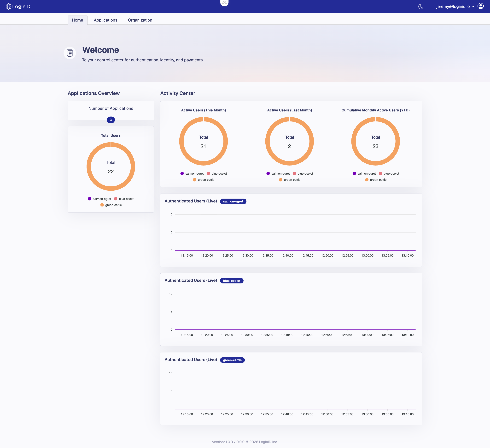Click the green-cattle badge on live chart

click(232, 360)
